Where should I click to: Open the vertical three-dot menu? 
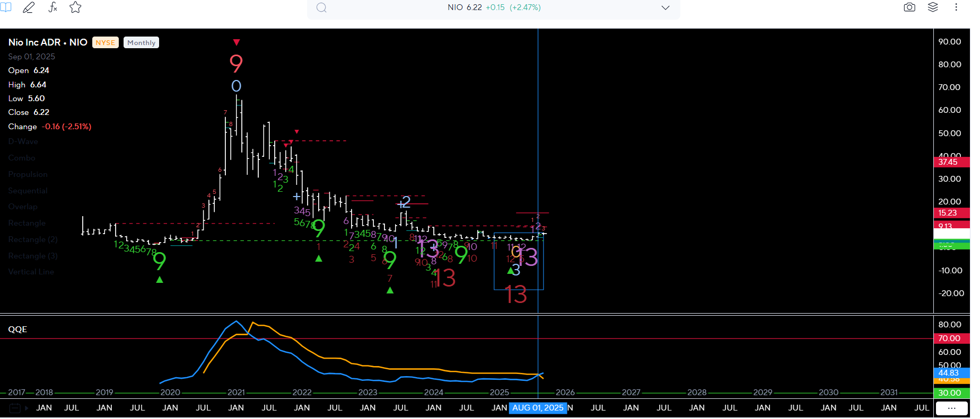tap(956, 7)
